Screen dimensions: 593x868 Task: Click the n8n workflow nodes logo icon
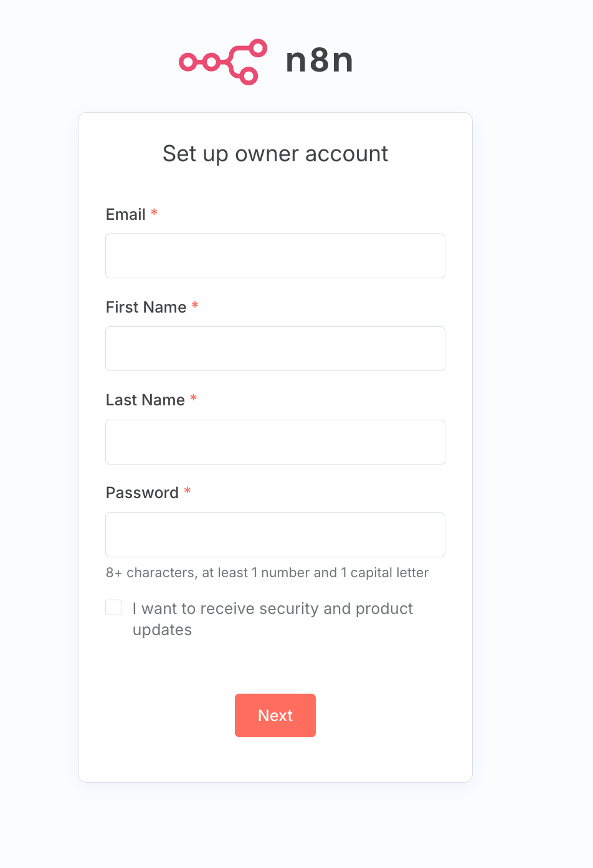[x=223, y=62]
